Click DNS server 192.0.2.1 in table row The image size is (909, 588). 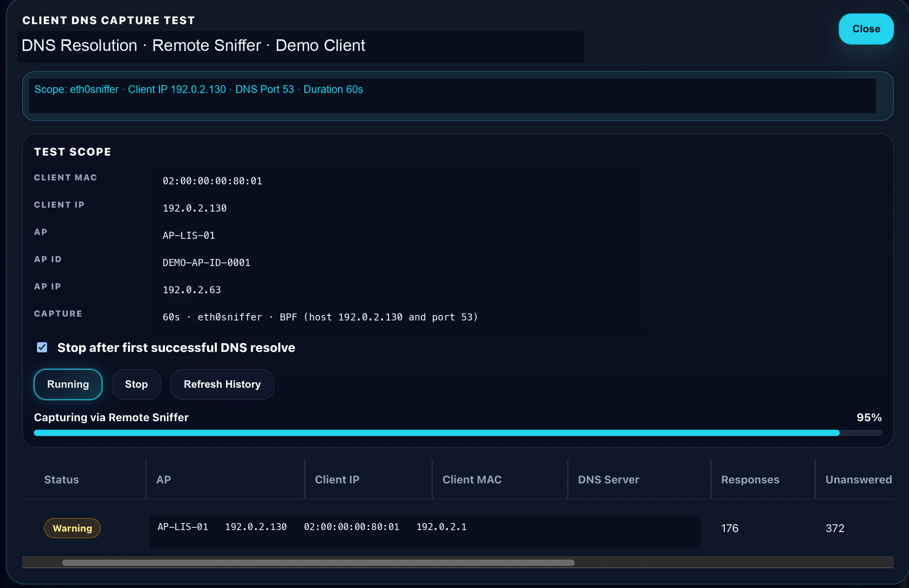click(x=441, y=527)
